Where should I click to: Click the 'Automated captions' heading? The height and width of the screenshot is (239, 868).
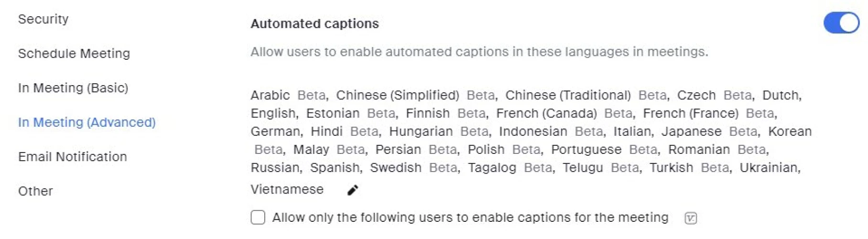(x=315, y=24)
